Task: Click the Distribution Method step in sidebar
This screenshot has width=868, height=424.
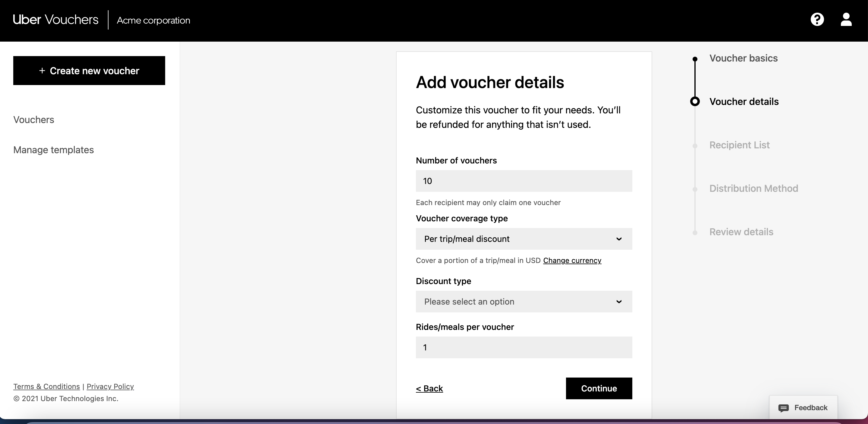Action: (753, 188)
